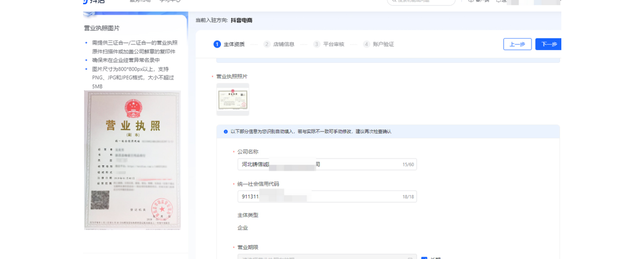Click step 1 主体资质 circle icon
Viewport: 644px width, 259px height.
[217, 44]
